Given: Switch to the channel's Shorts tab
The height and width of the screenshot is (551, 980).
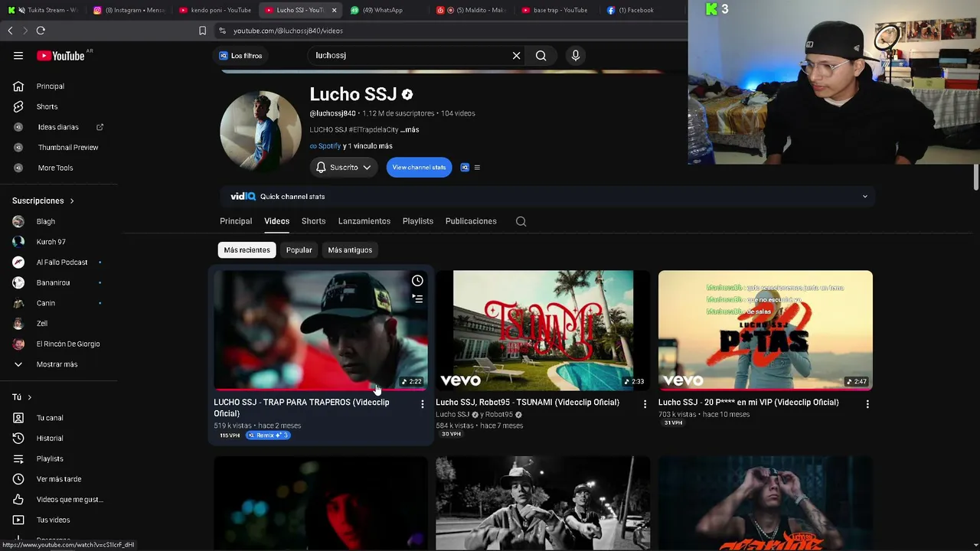Looking at the screenshot, I should click(x=313, y=221).
